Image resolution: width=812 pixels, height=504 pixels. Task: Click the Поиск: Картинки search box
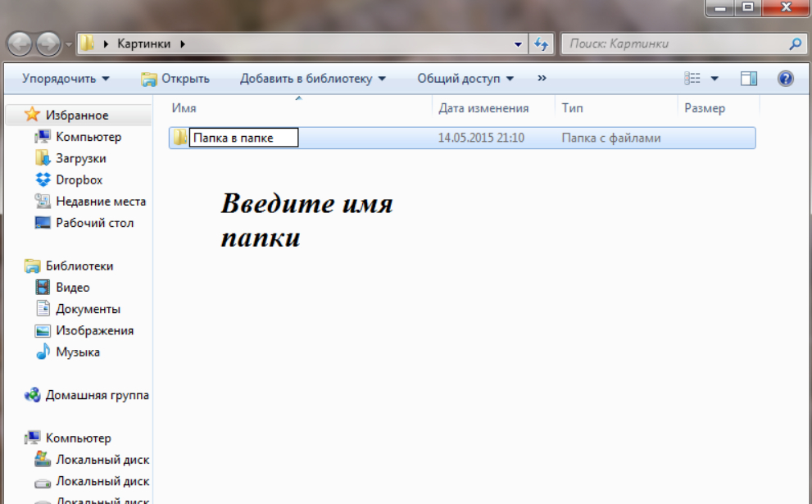[672, 44]
